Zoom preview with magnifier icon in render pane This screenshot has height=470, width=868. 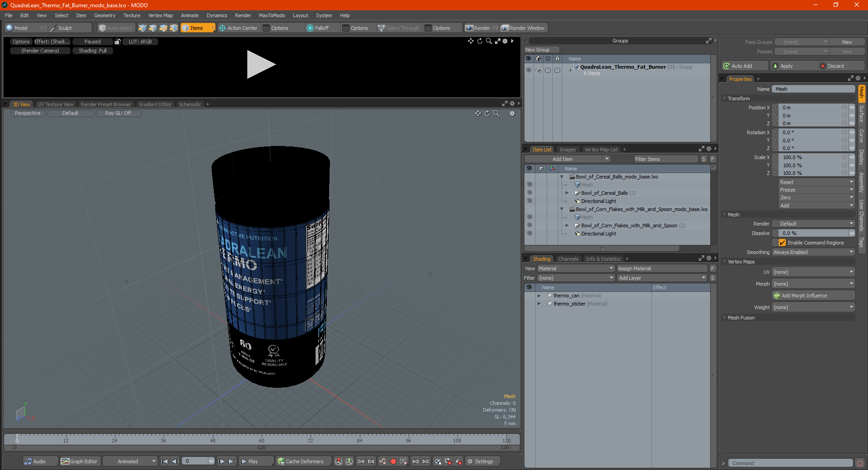pos(489,41)
